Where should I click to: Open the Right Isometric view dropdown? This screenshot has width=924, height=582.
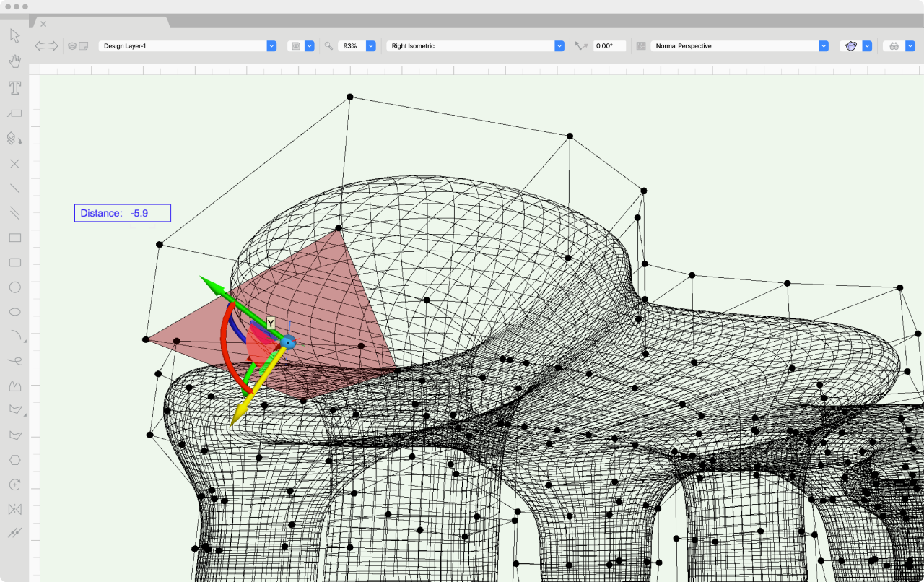[x=559, y=46]
